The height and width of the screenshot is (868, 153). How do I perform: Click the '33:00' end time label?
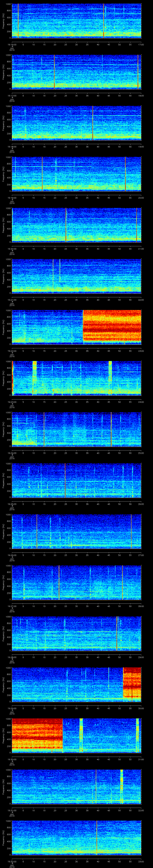tap(141, 861)
